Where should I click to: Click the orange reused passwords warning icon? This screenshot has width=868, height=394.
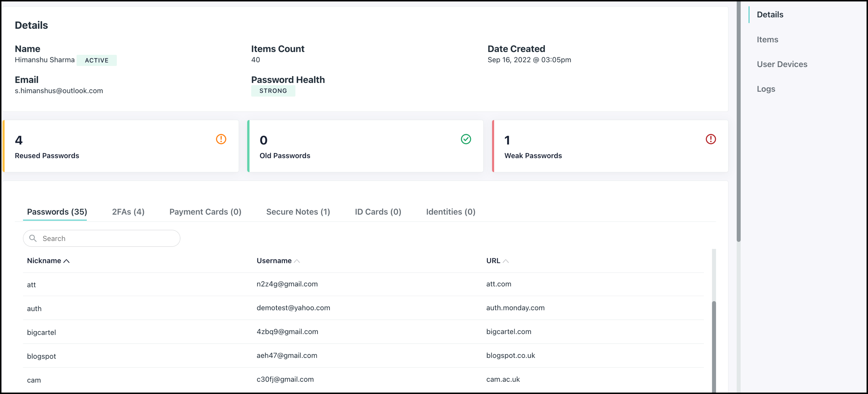[x=221, y=139]
